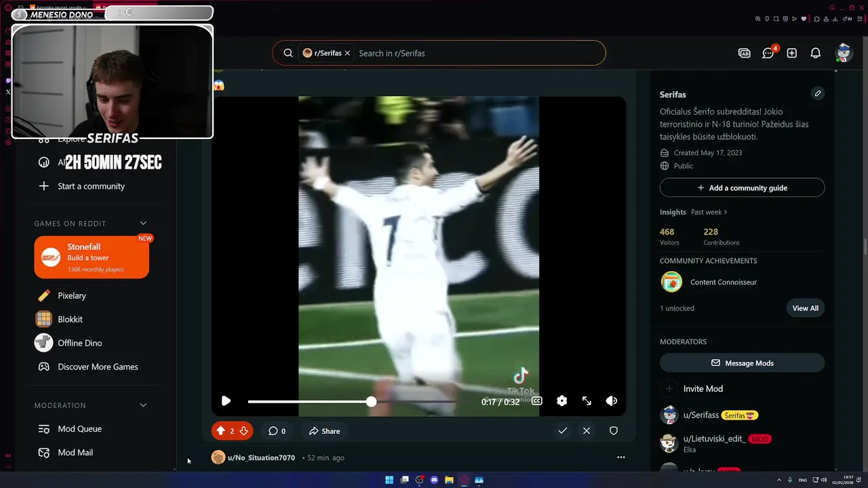Open the notifications bell
868x488 pixels.
coord(816,53)
